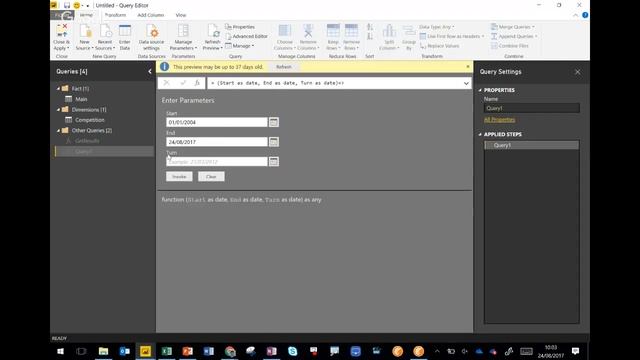The image size is (640, 360).
Task: Open Help question mark icon
Action: point(585,15)
